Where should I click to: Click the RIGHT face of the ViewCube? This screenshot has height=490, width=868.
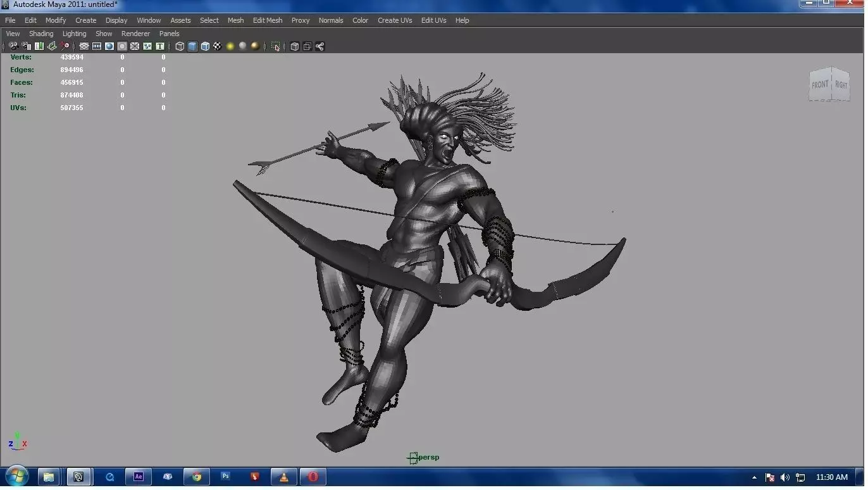click(x=841, y=84)
